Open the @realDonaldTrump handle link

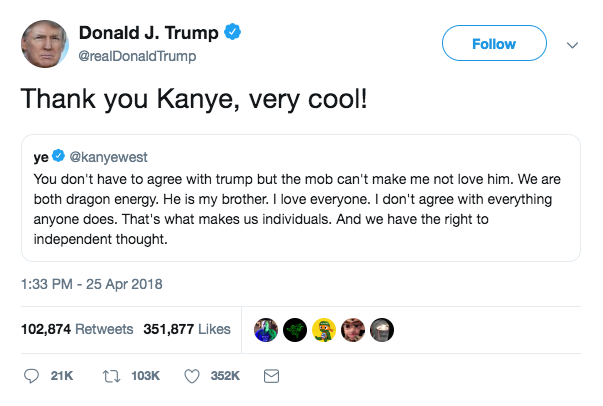coord(137,56)
